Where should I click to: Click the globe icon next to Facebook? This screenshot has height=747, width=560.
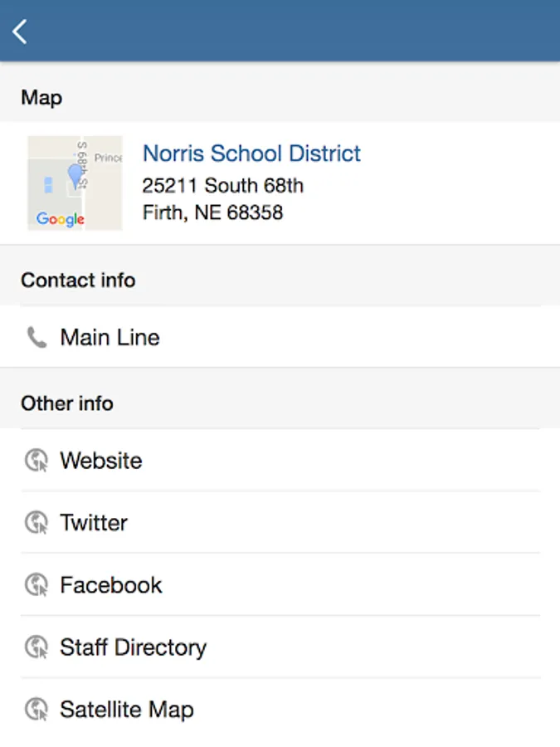(x=37, y=585)
